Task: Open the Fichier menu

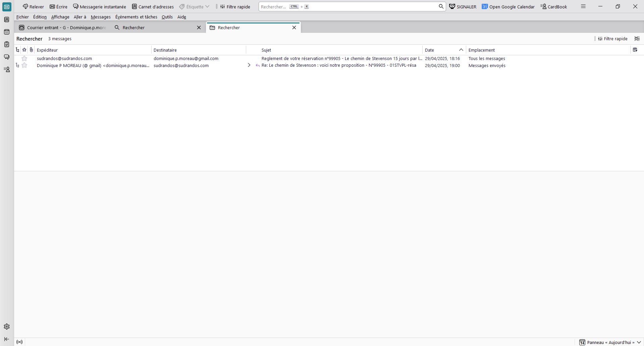Action: (x=22, y=17)
